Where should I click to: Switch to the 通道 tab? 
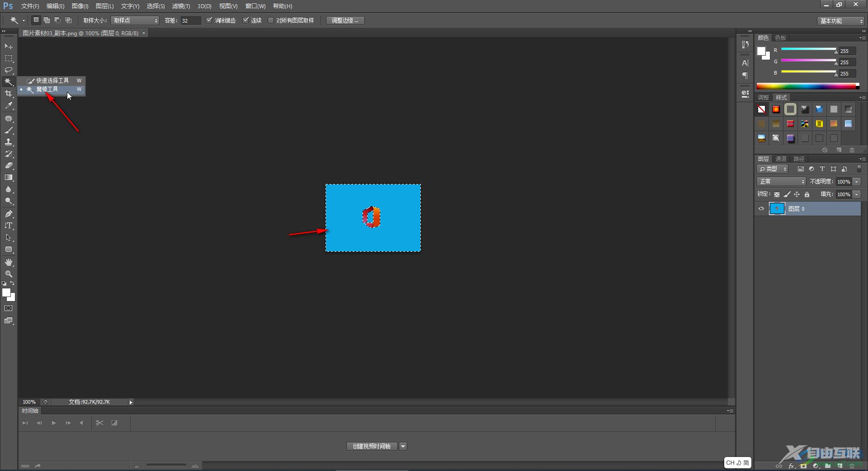[781, 159]
